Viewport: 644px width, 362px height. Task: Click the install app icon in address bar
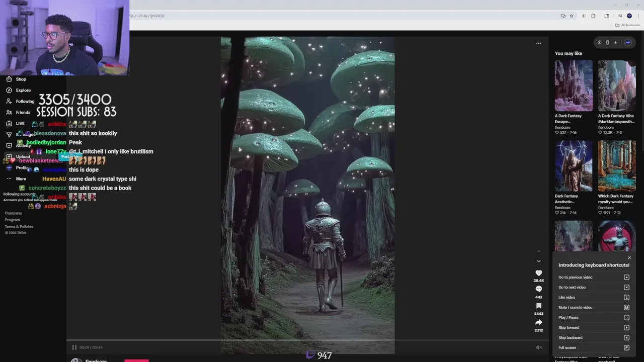click(x=563, y=16)
